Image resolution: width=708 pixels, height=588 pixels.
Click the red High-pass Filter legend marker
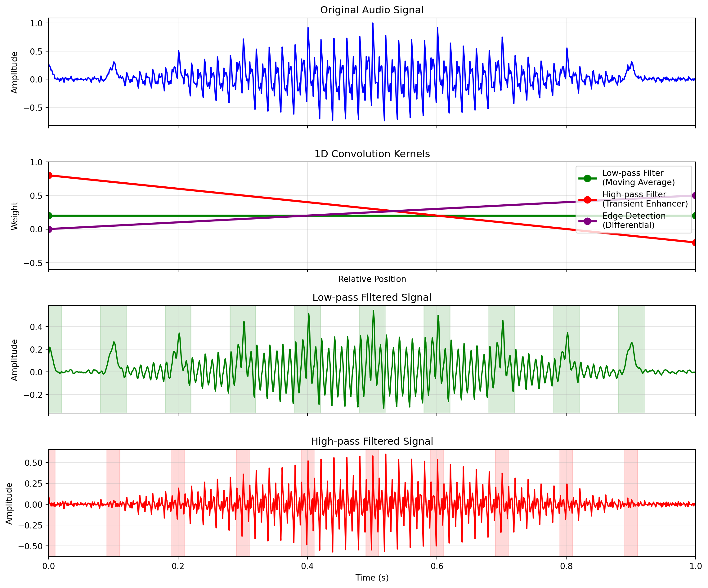click(x=587, y=199)
